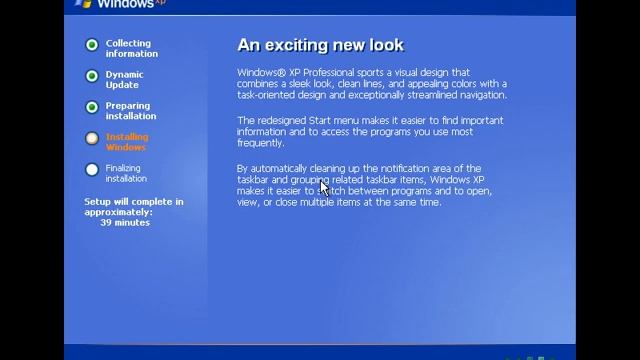The image size is (640, 360).
Task: Click the green progress dots at bottom right
Action: coord(530,358)
